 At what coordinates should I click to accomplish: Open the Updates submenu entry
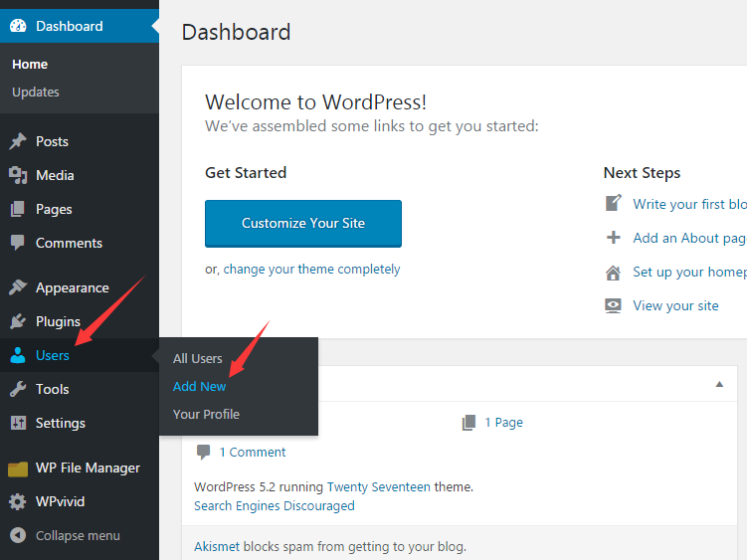tap(36, 92)
